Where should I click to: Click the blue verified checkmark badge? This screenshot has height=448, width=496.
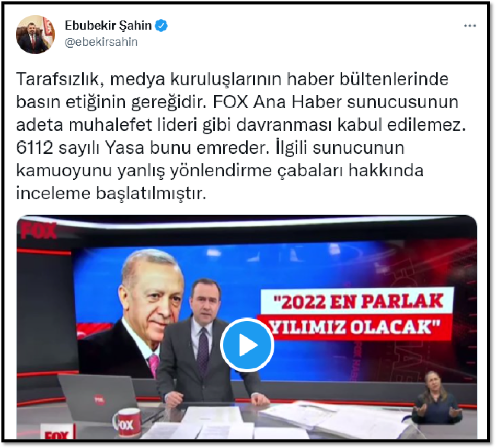pyautogui.click(x=162, y=26)
